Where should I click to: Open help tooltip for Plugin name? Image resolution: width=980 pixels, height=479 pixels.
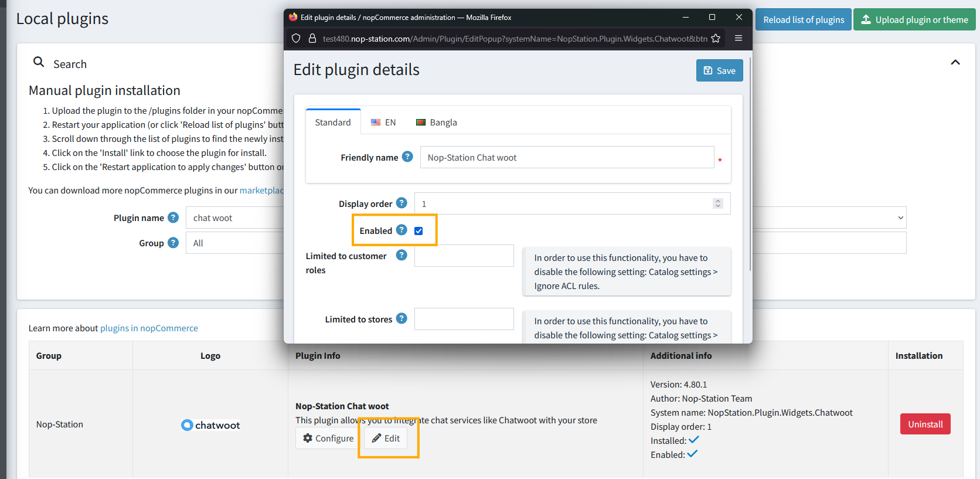tap(173, 218)
